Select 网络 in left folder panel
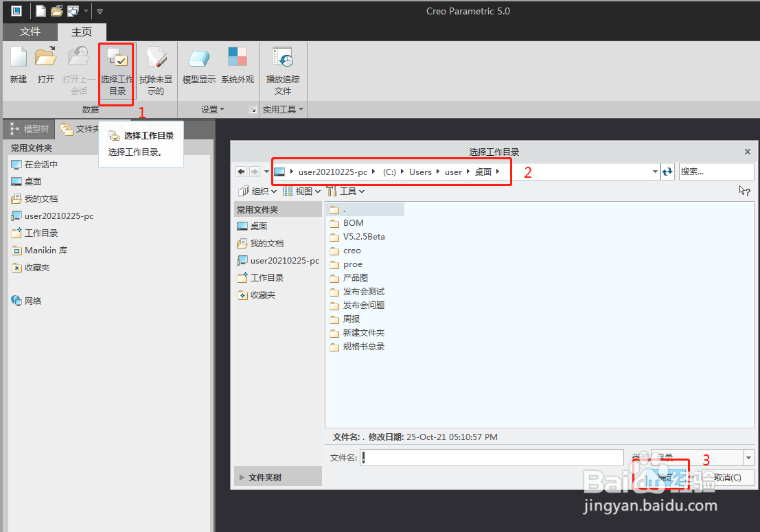 pyautogui.click(x=26, y=301)
